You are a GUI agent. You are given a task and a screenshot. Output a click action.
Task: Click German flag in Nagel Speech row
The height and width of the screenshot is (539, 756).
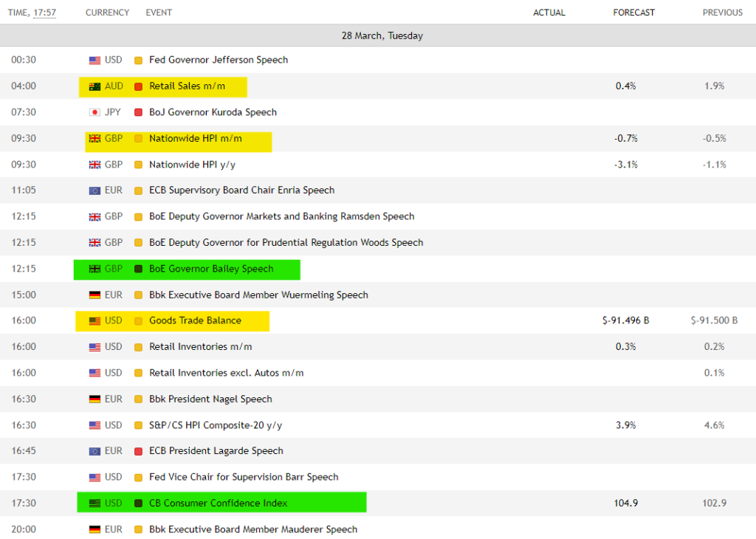tap(94, 399)
